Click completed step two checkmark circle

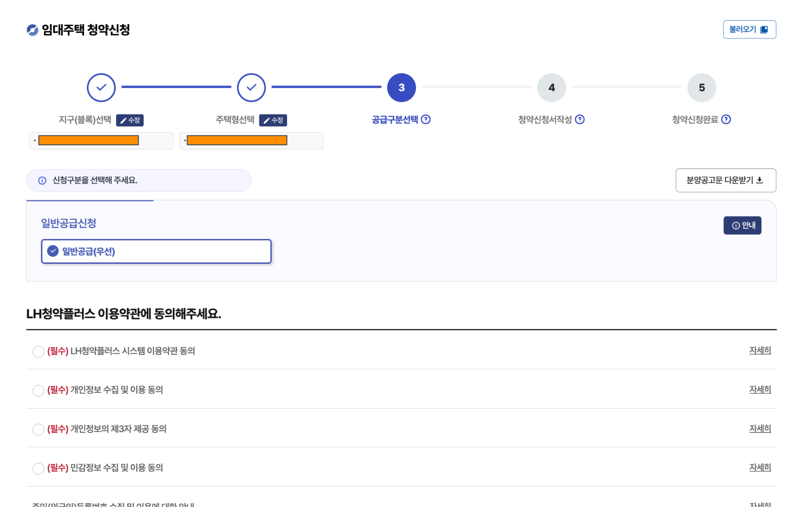click(x=251, y=87)
